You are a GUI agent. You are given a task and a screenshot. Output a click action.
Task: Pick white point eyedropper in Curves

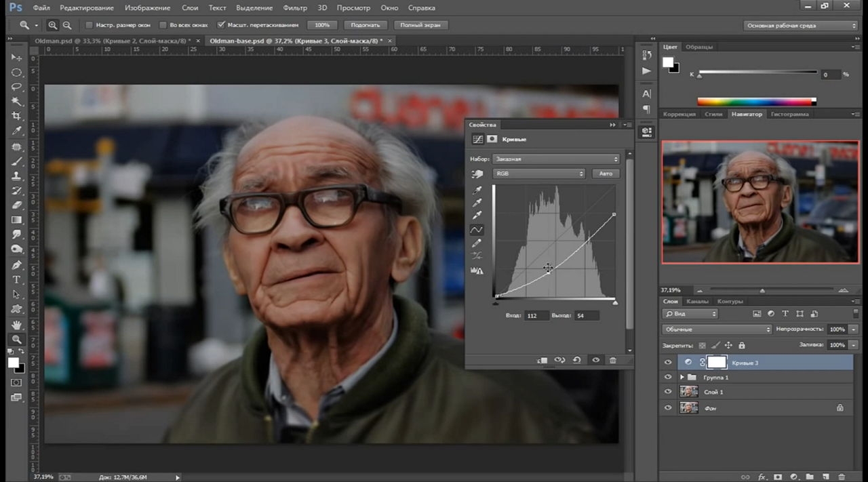pyautogui.click(x=477, y=216)
